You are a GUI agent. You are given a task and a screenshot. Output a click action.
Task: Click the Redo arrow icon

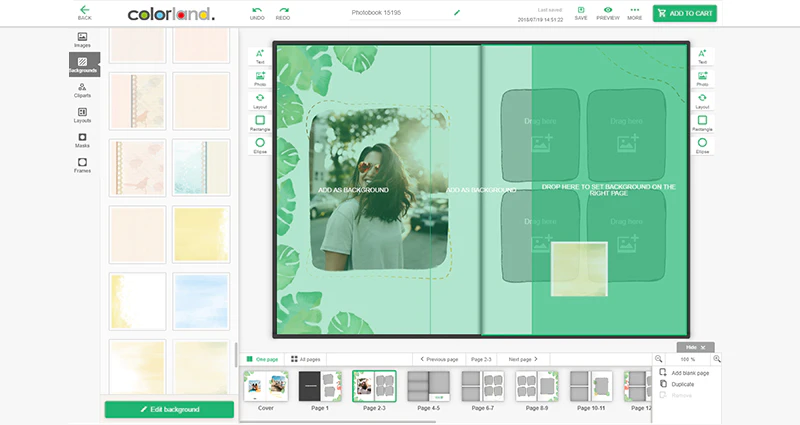tap(283, 13)
